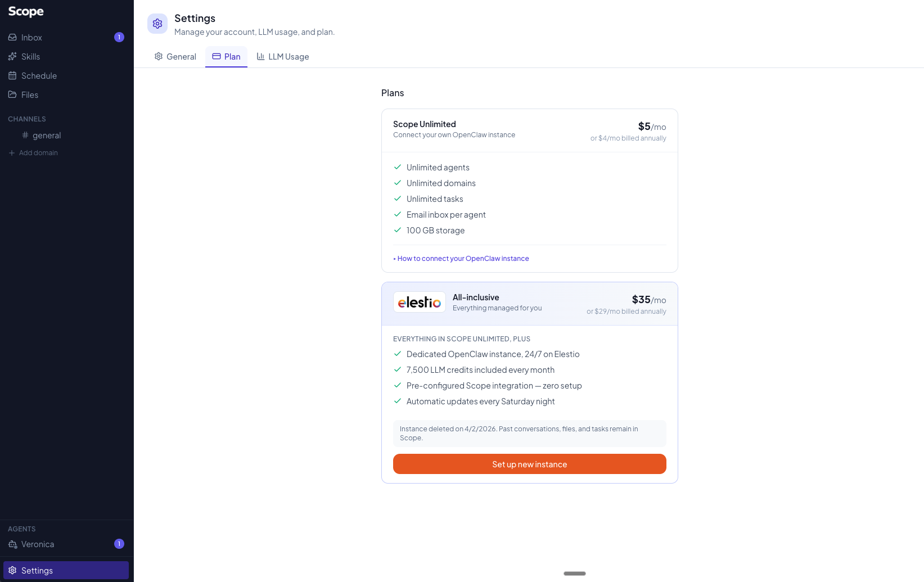Click the Settings gear header icon

pos(157,24)
